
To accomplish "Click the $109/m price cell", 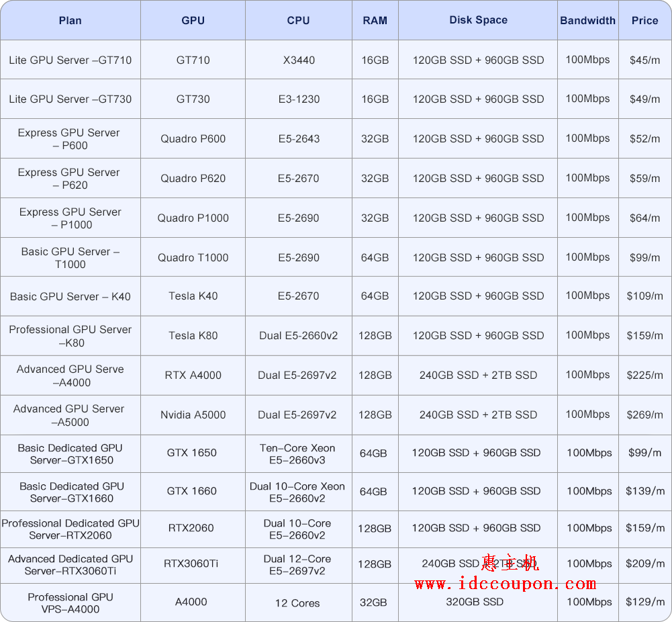I will click(x=644, y=296).
